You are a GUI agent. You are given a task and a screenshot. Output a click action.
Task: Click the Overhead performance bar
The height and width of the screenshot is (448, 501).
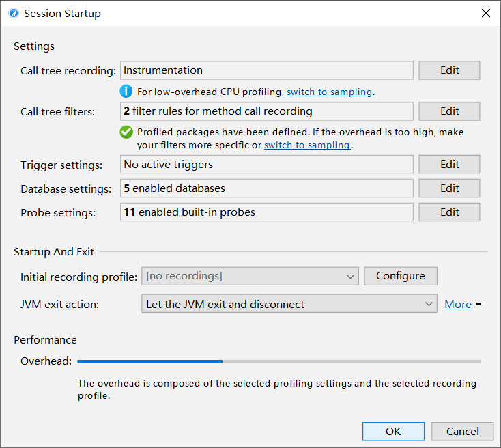click(x=278, y=361)
